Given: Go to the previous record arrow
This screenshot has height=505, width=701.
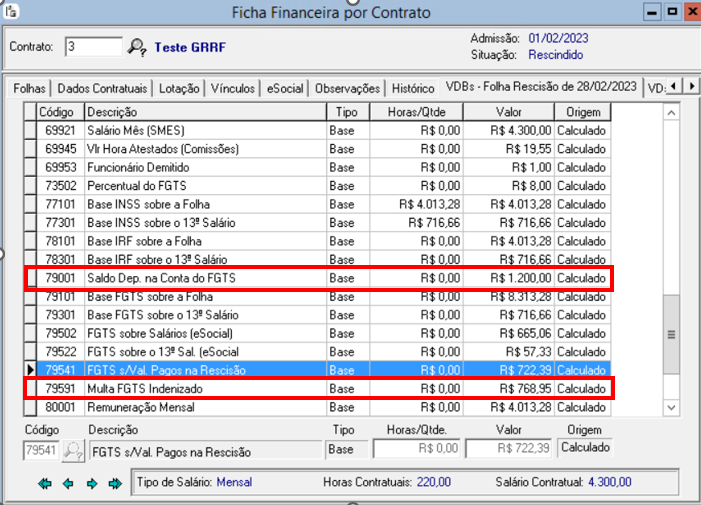Looking at the screenshot, I should click(x=67, y=483).
